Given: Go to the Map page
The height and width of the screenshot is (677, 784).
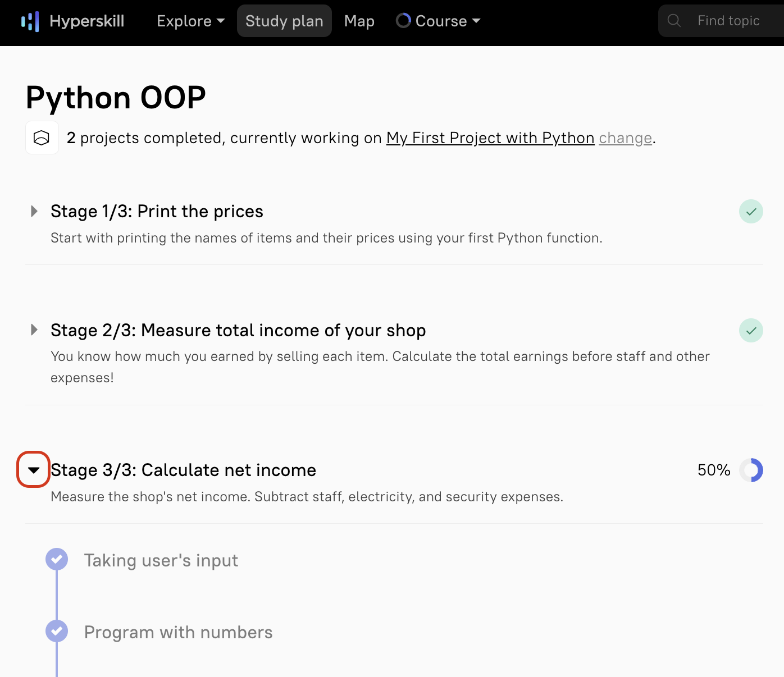Looking at the screenshot, I should 359,21.
